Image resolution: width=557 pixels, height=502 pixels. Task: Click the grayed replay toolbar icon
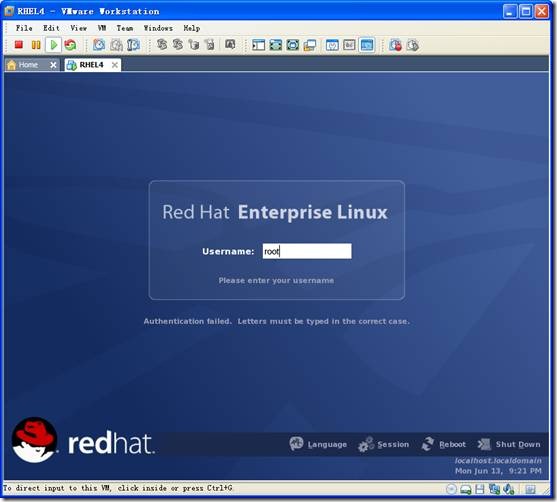pyautogui.click(x=412, y=45)
